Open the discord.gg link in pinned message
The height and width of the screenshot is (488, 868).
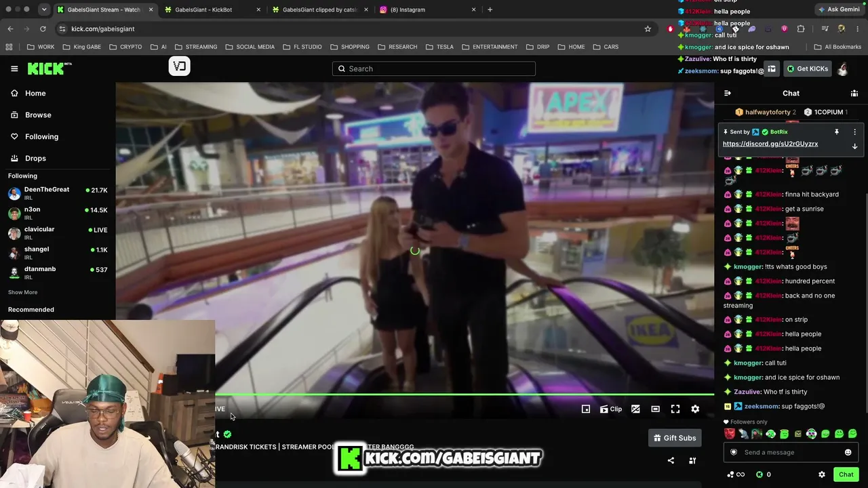[x=770, y=144]
